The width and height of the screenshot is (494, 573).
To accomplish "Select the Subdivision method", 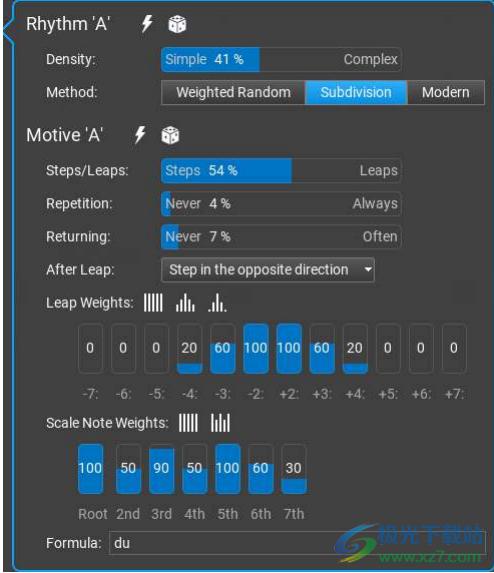I will [356, 92].
